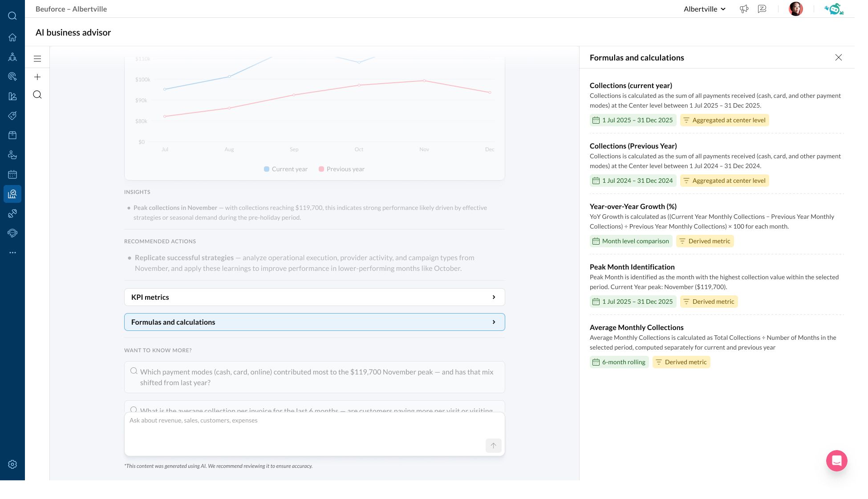868x499 pixels.
Task: Click the megaphone announcements icon
Action: pyautogui.click(x=744, y=9)
